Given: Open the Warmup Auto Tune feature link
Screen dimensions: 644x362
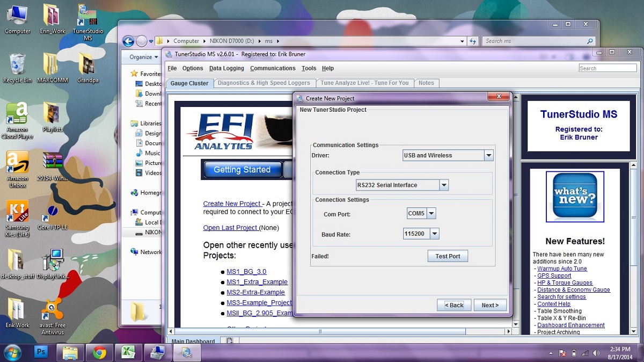Looking at the screenshot, I should [x=562, y=269].
